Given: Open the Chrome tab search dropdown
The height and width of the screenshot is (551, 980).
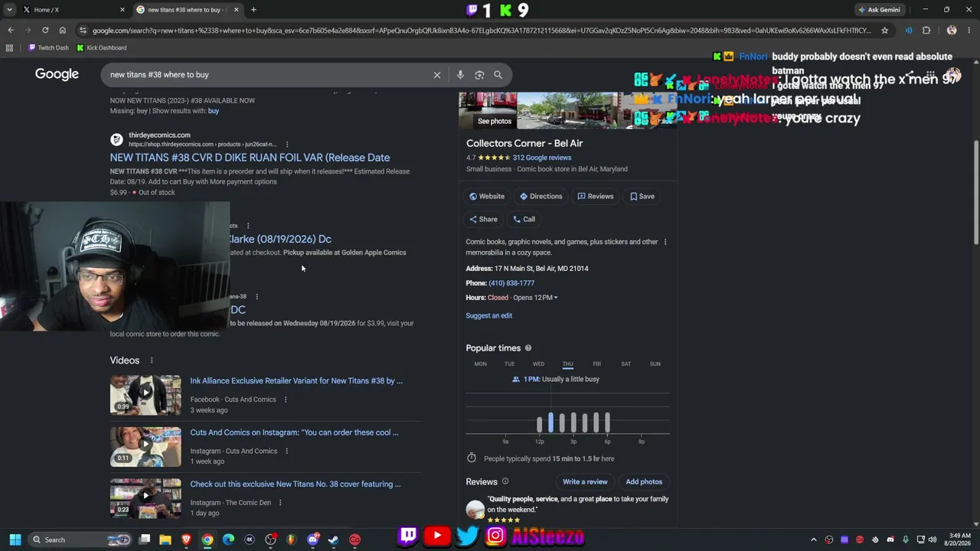Looking at the screenshot, I should (x=9, y=10).
